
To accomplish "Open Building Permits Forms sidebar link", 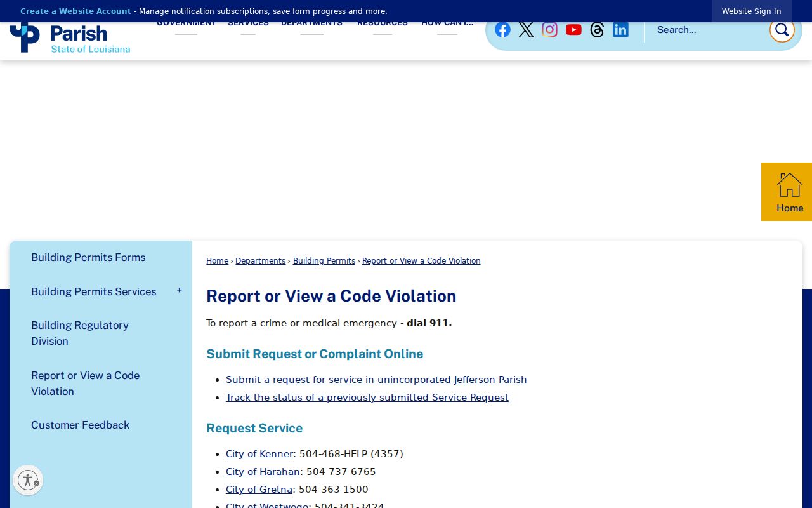I will [88, 257].
